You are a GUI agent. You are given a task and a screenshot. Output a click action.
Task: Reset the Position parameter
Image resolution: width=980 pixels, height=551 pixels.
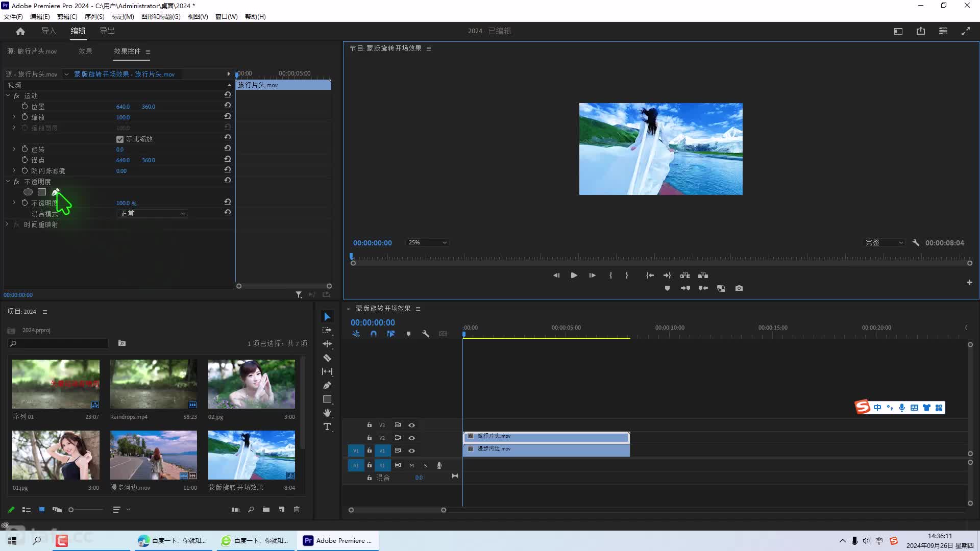228,106
